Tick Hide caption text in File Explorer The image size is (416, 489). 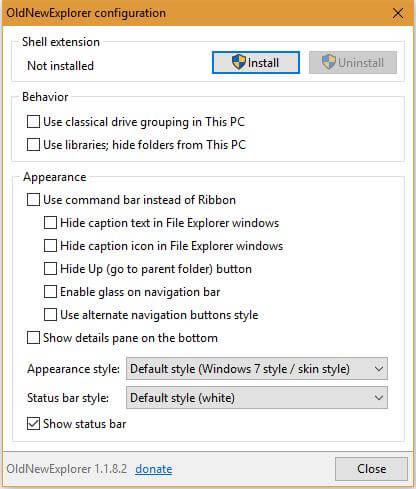pyautogui.click(x=50, y=223)
